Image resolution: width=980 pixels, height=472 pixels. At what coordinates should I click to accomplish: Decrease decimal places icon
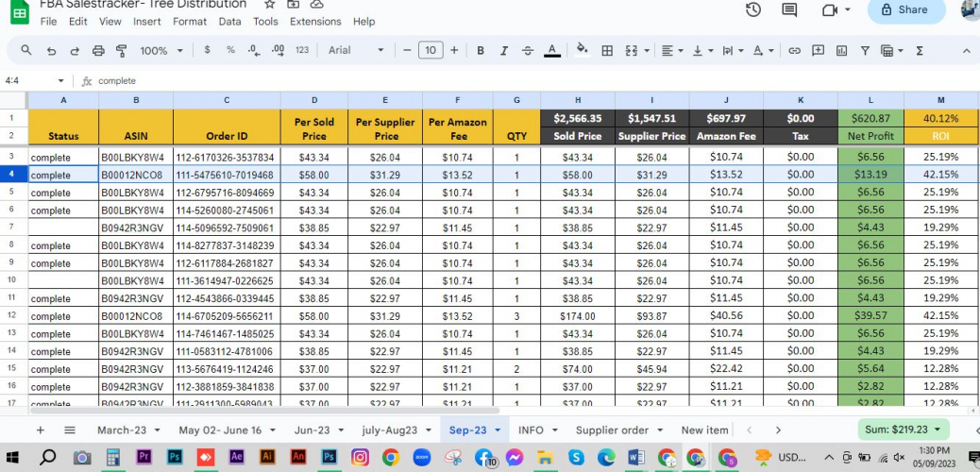tap(253, 50)
